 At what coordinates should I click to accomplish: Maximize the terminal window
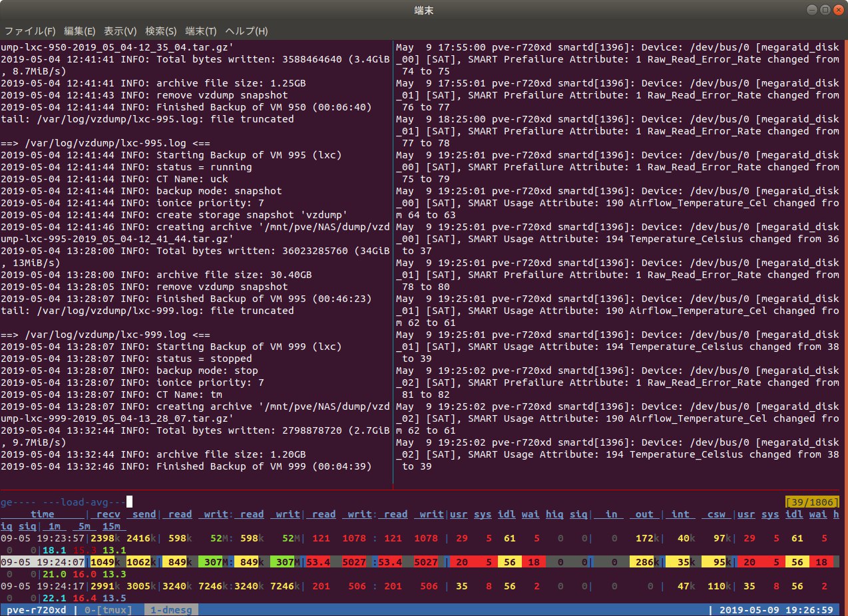click(824, 9)
